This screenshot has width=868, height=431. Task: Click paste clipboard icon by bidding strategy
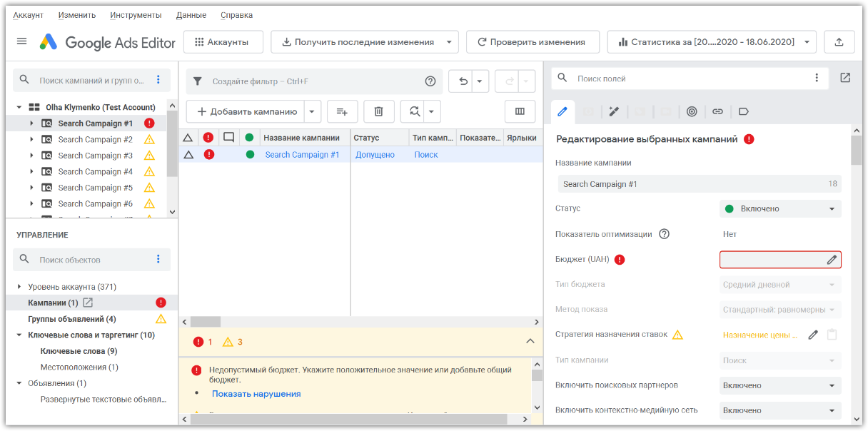coord(832,335)
